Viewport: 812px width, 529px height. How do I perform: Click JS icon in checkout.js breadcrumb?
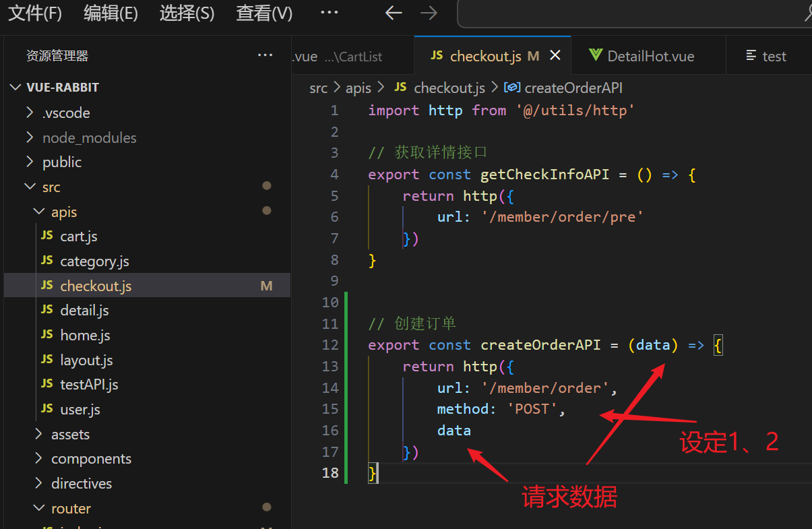(400, 88)
